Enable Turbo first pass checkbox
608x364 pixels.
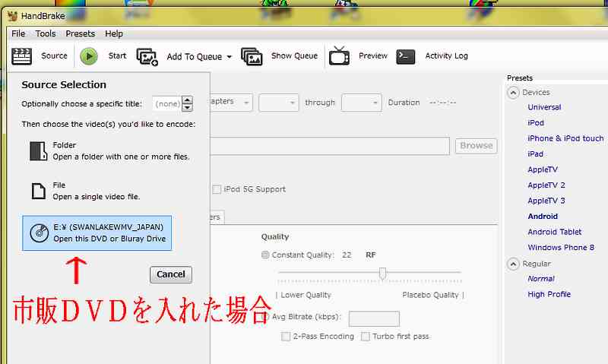pyautogui.click(x=366, y=336)
